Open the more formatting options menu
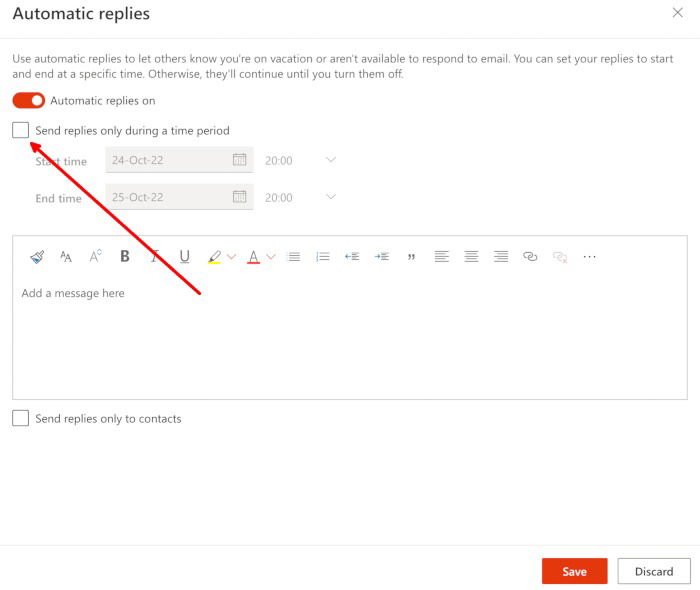This screenshot has width=700, height=590. (589, 257)
